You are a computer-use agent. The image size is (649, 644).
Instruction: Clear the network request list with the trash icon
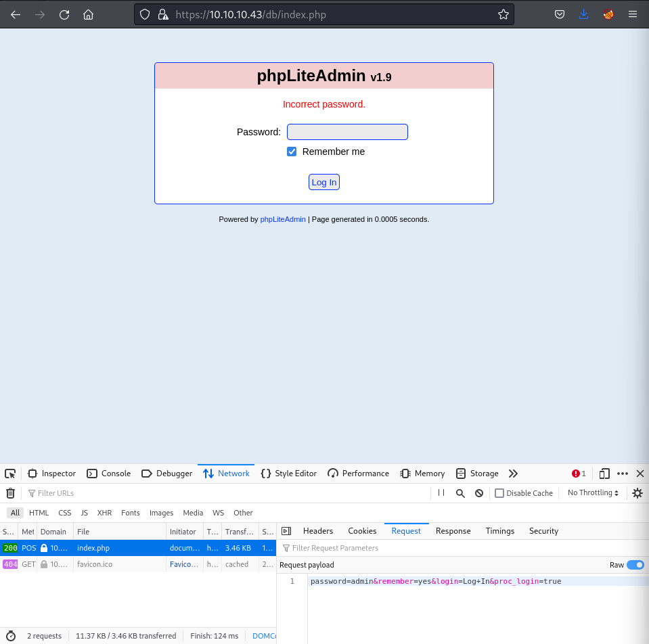pyautogui.click(x=10, y=493)
